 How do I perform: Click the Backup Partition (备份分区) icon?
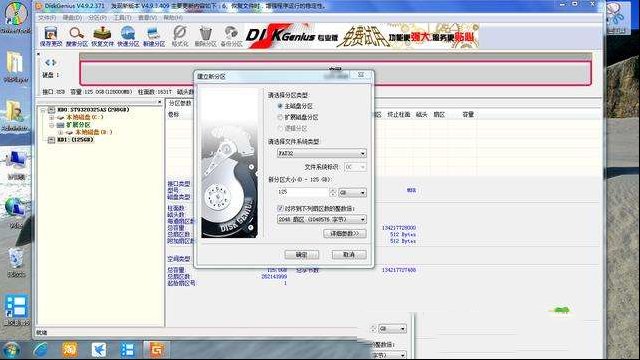[231, 36]
